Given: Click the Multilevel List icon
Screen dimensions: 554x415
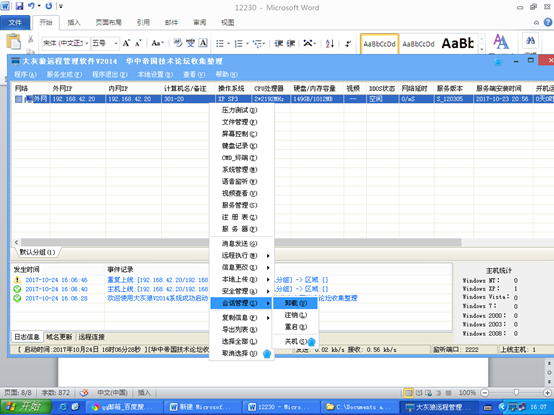Looking at the screenshot, I should click(258, 43).
